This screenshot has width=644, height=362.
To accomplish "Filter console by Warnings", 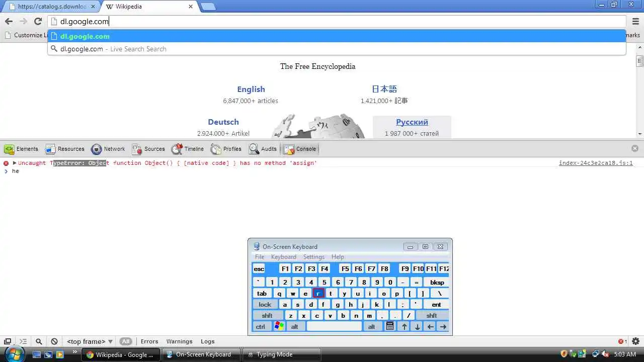I will pos(179,341).
